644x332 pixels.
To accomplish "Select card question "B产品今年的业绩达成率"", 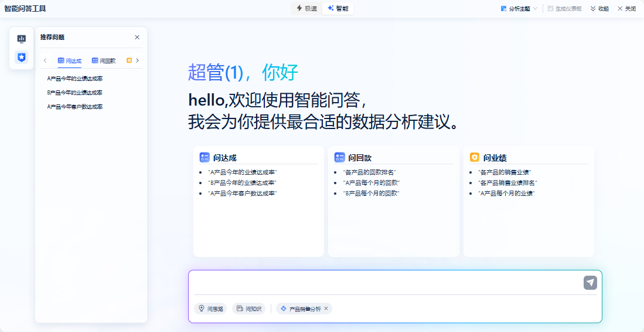I will click(x=243, y=182).
